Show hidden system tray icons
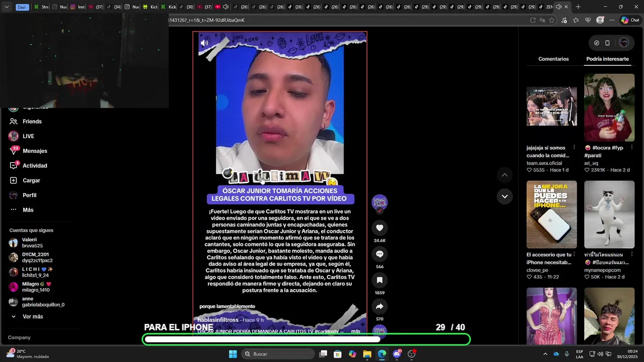This screenshot has width=644, height=362. point(545,354)
